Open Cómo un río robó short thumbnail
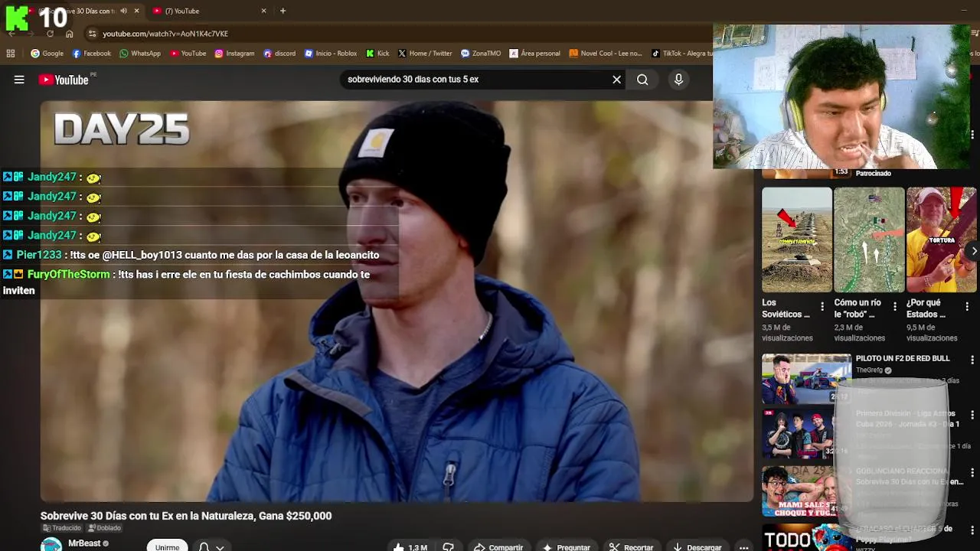Viewport: 980px width, 551px height. 869,240
